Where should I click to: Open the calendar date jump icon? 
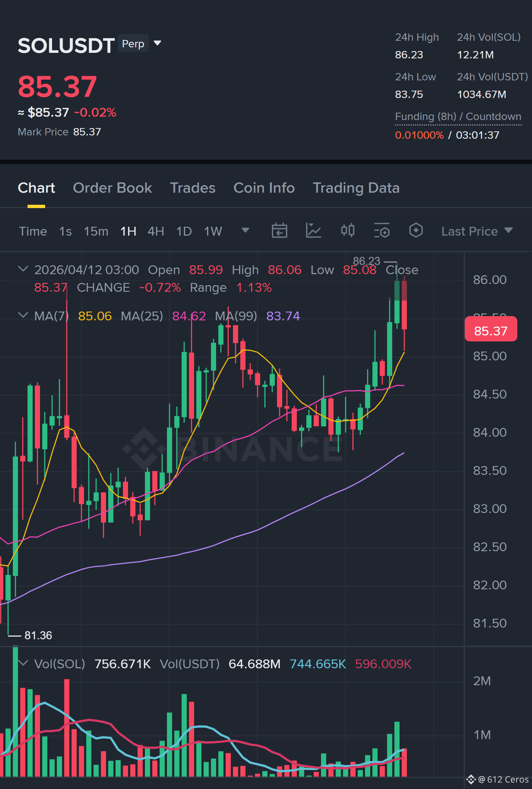tap(279, 231)
